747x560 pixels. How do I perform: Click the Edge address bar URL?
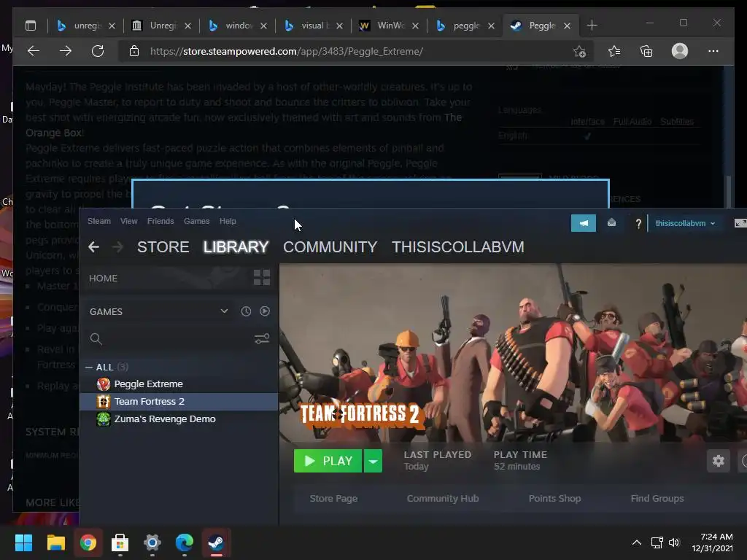coord(286,52)
